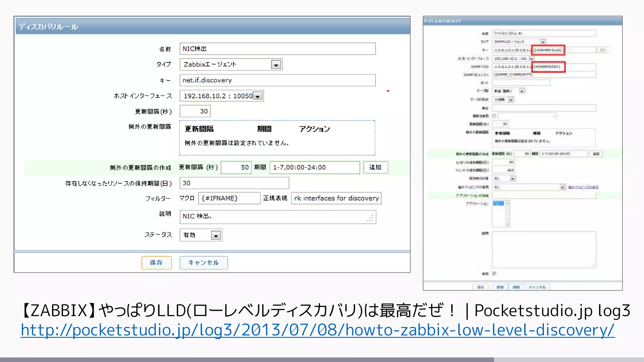The height and width of the screenshot is (362, 644).
Task: Click the new application name field in item prototype form
Action: (544, 195)
